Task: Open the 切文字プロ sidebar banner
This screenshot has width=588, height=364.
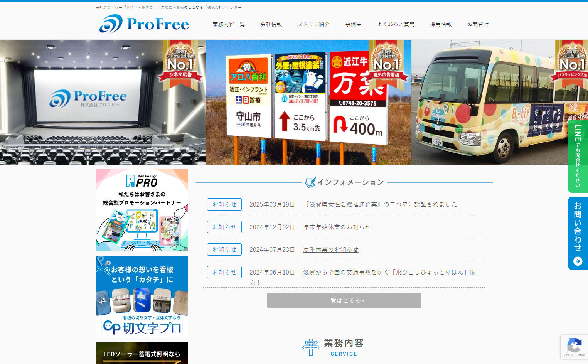Action: (x=142, y=297)
